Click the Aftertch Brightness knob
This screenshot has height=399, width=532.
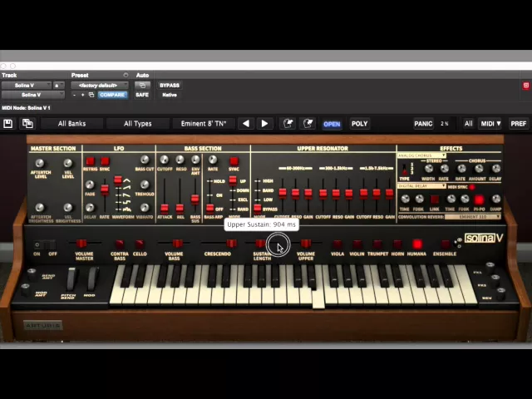[40, 208]
